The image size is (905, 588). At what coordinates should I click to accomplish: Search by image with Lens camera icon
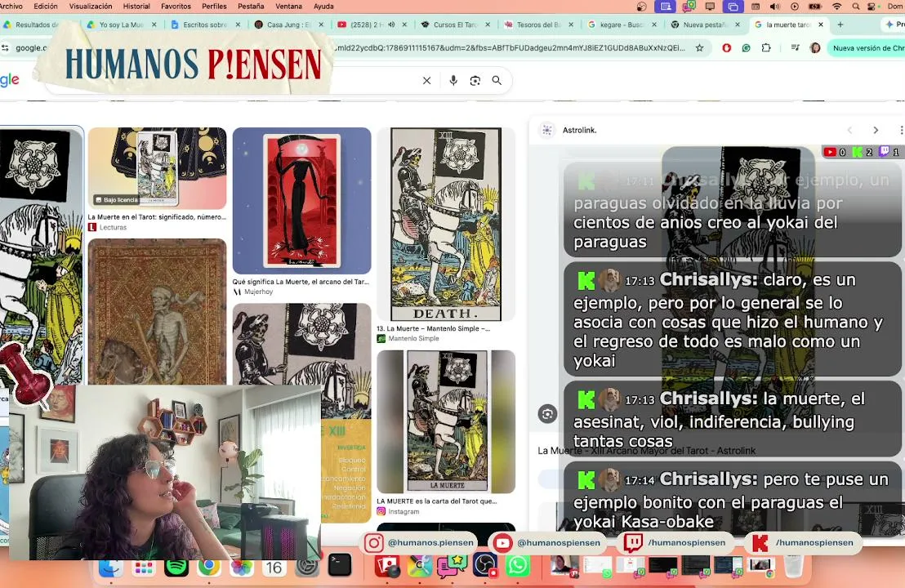(475, 81)
